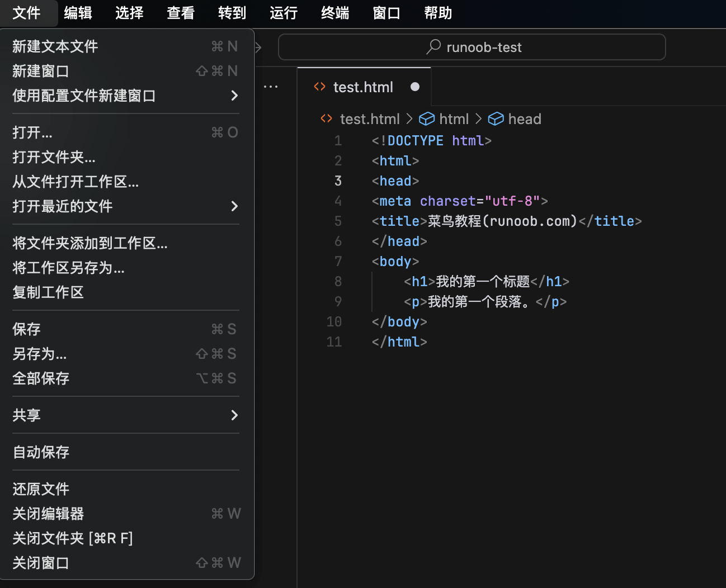Click the three-dot more actions icon
The image size is (726, 588).
tap(271, 87)
